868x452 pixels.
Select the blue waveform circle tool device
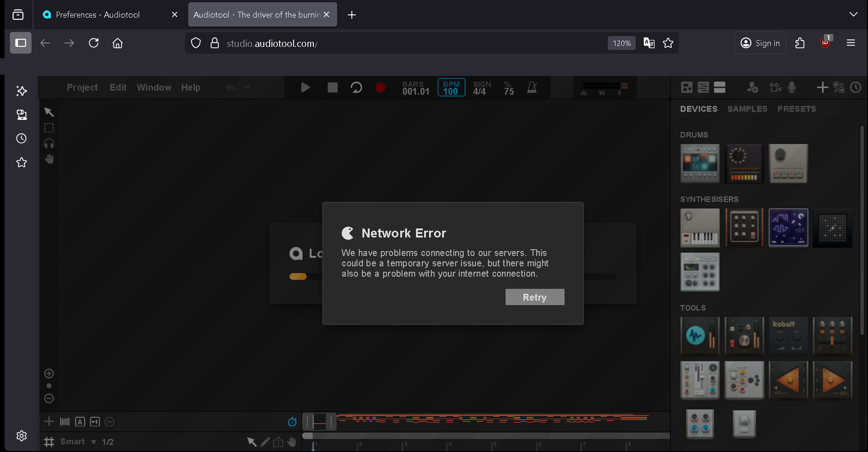[x=700, y=336]
